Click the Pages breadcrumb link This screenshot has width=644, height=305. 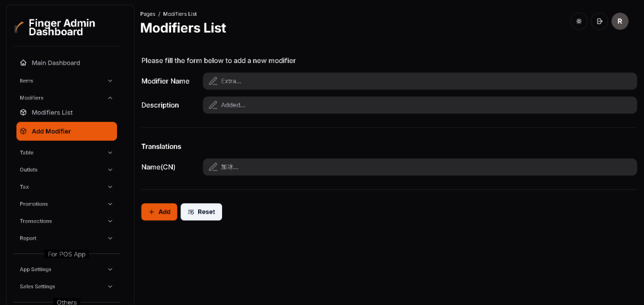pos(148,14)
